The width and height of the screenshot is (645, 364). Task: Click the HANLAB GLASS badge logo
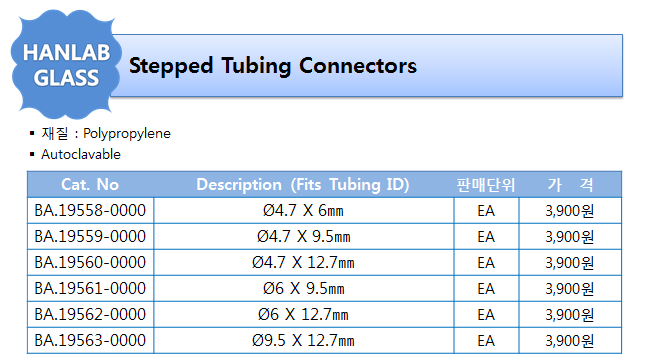click(x=66, y=64)
